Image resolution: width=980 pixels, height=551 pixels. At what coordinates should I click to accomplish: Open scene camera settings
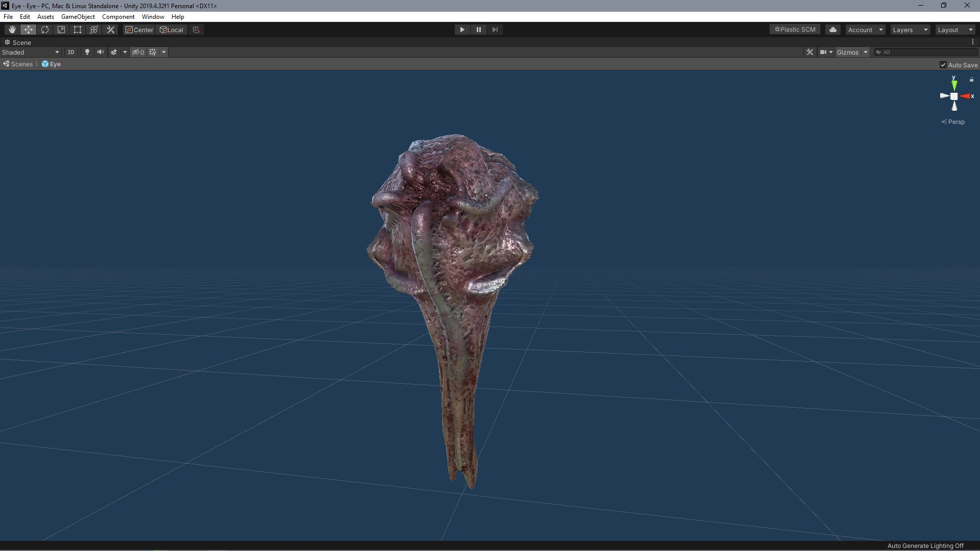coord(826,52)
